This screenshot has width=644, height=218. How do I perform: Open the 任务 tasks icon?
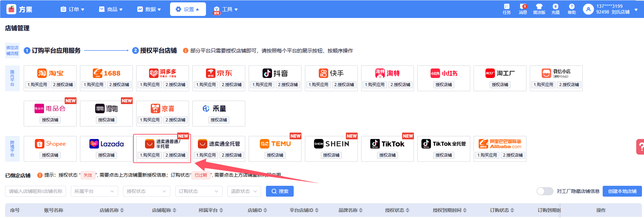506,9
